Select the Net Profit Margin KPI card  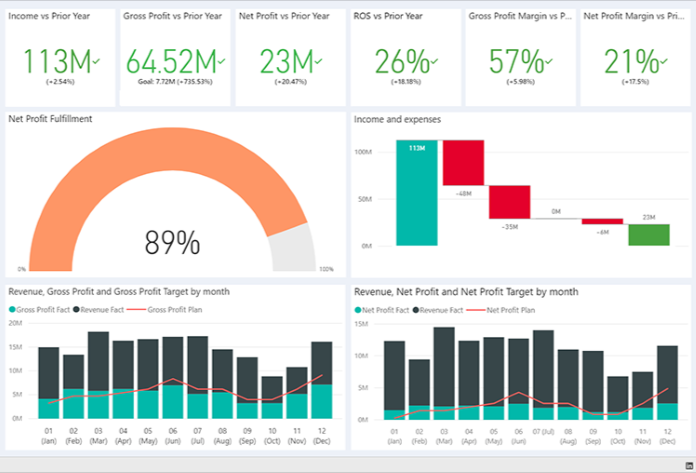pyautogui.click(x=633, y=55)
